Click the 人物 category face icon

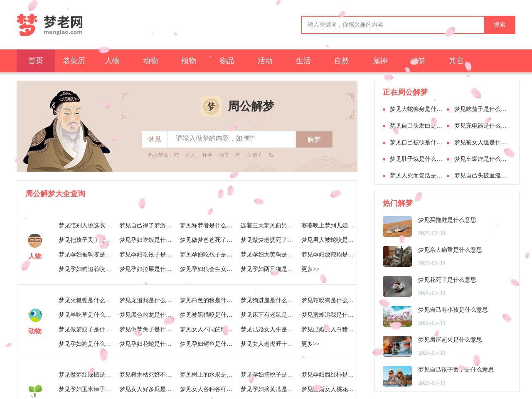pos(35,241)
